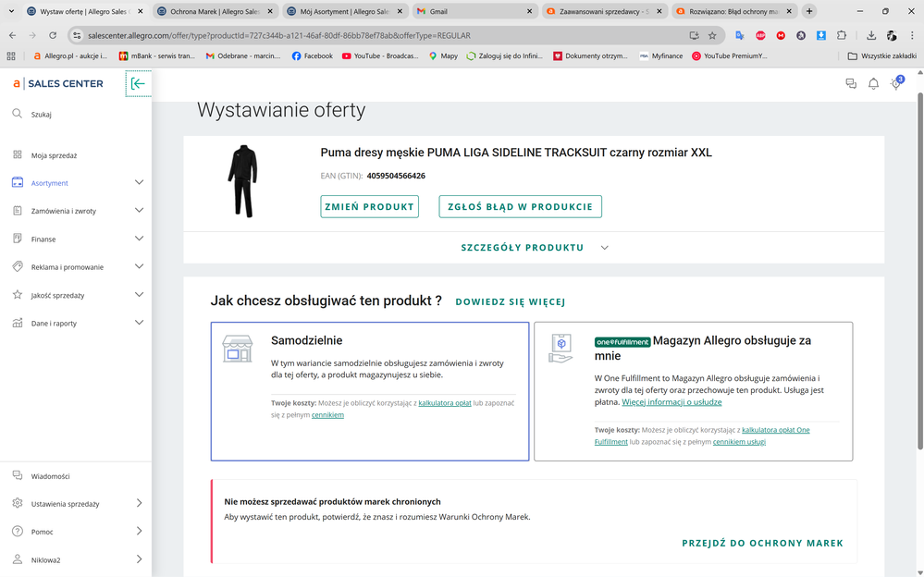Open the cennikiem usługi link
924x577 pixels.
(x=739, y=441)
